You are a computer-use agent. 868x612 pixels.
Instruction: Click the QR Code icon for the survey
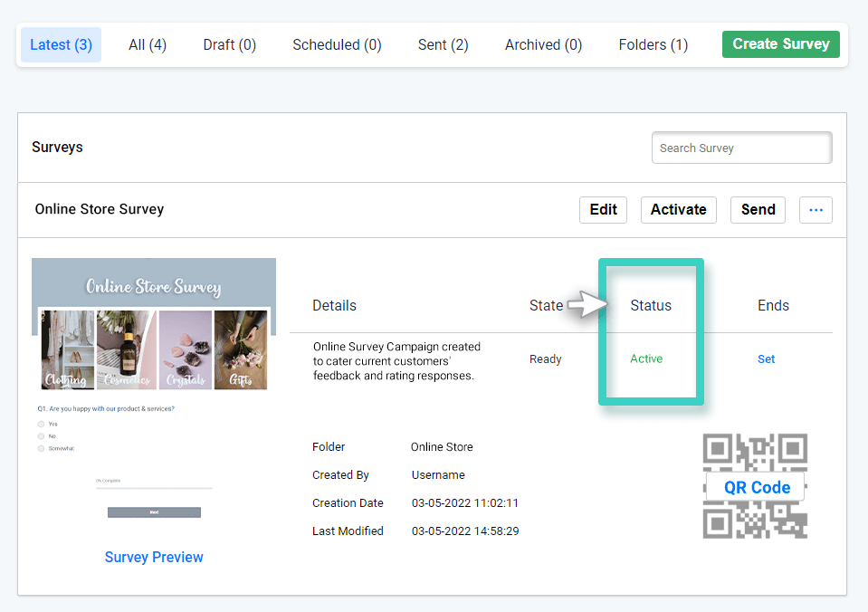[755, 487]
